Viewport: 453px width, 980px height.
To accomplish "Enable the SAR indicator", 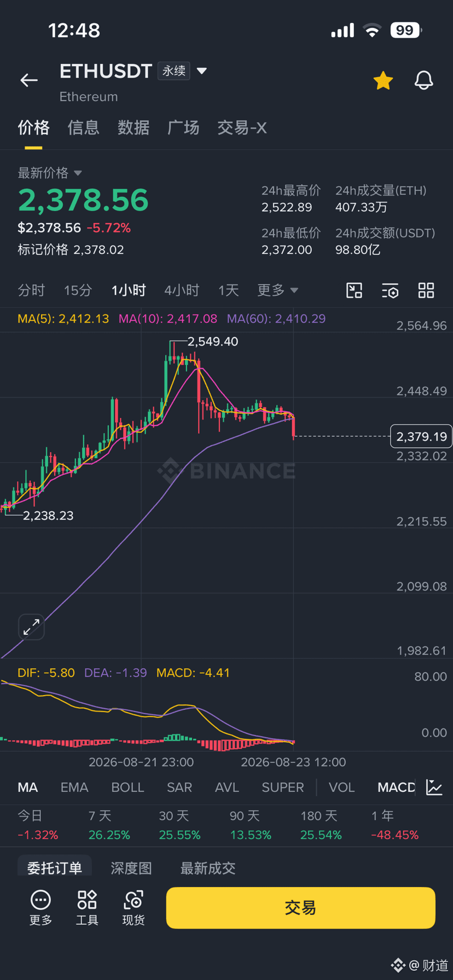I will [179, 787].
